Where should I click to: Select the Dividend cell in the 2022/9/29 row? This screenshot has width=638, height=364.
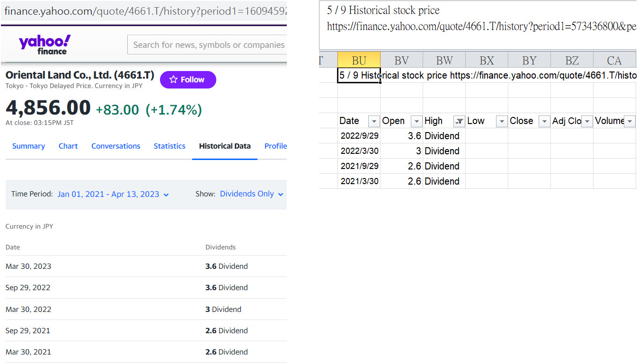(x=444, y=136)
